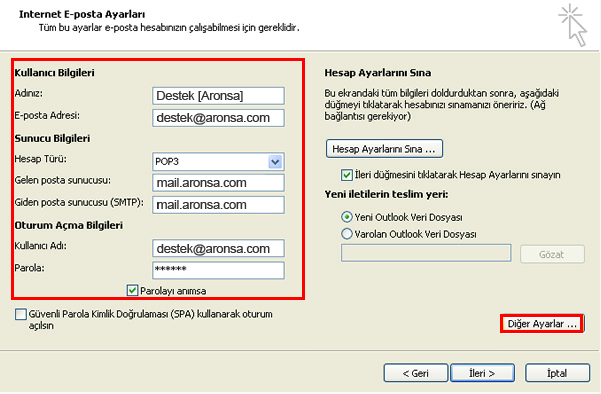Select Yeni Outlook Veri Dosyası radio button
This screenshot has height=394, width=601.
pyautogui.click(x=346, y=217)
